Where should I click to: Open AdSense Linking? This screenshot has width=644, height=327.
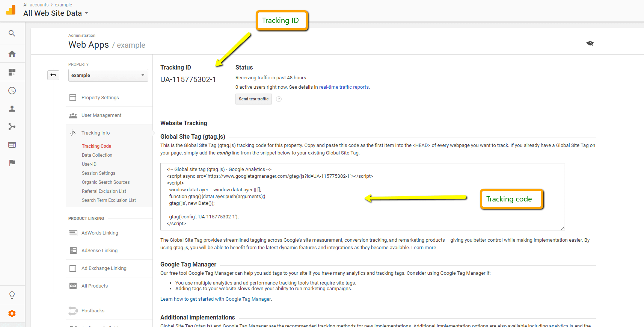[x=100, y=251]
